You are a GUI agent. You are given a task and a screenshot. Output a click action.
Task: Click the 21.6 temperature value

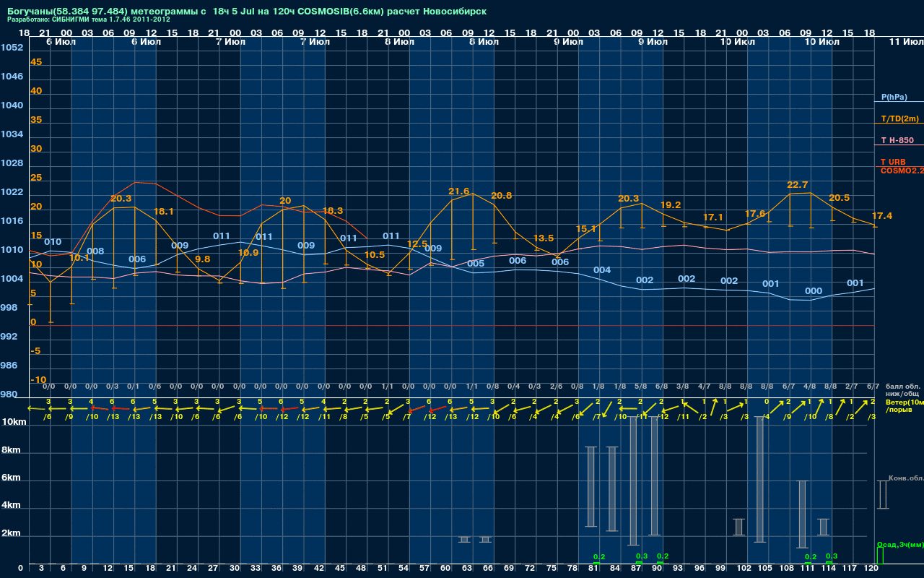tap(459, 191)
